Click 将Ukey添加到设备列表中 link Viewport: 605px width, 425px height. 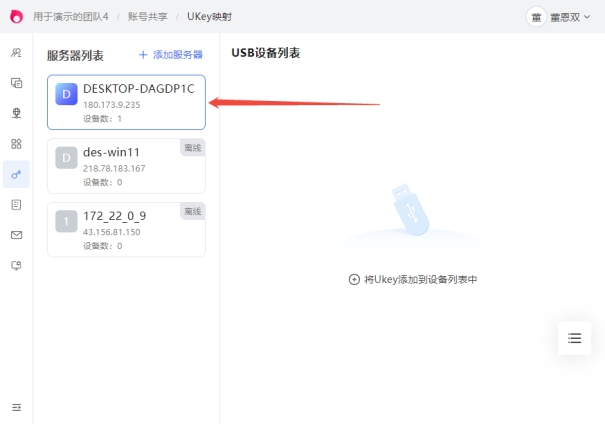point(412,280)
